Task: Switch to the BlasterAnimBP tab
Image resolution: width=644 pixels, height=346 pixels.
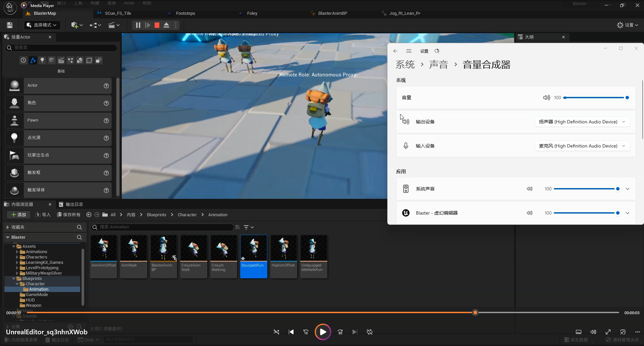Action: pyautogui.click(x=332, y=13)
